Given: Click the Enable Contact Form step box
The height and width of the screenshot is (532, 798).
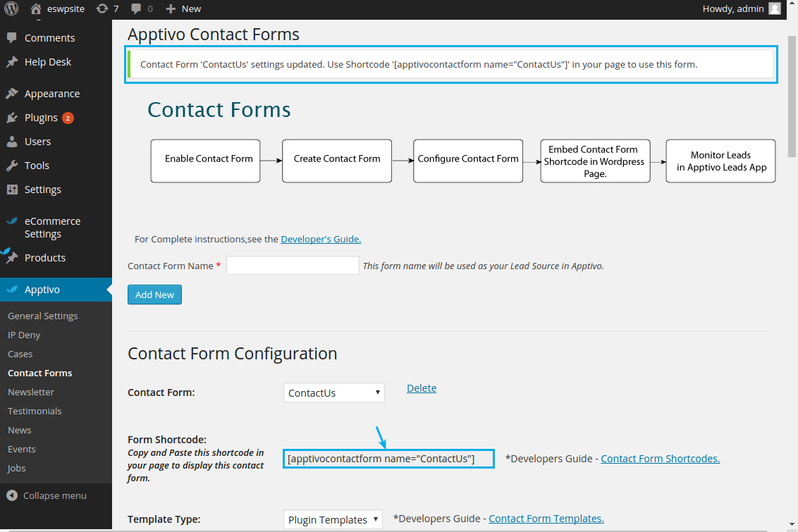Looking at the screenshot, I should (x=206, y=161).
